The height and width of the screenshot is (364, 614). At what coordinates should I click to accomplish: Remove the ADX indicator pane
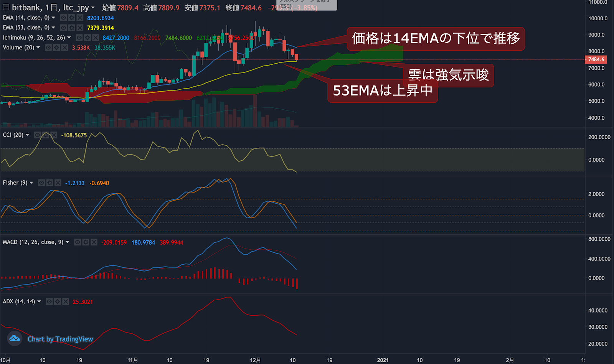(66, 302)
